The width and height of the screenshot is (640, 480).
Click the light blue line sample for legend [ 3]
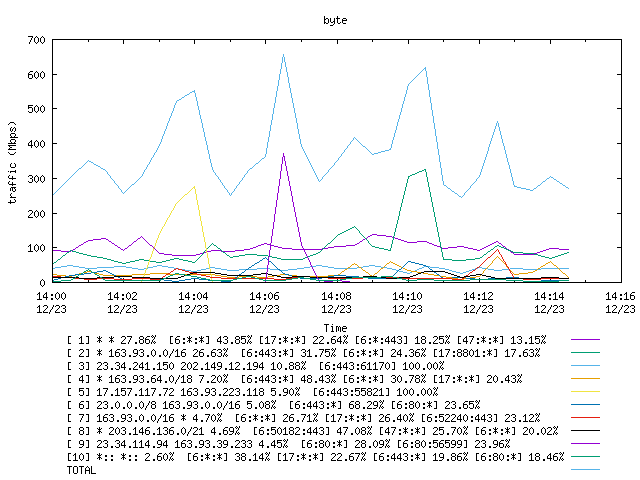coord(585,366)
